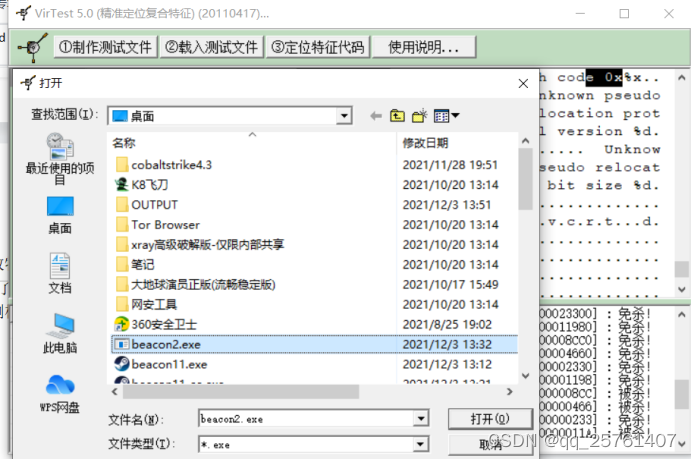Click file list vertical scrollbar thumb
This screenshot has height=460, width=692.
[525, 179]
